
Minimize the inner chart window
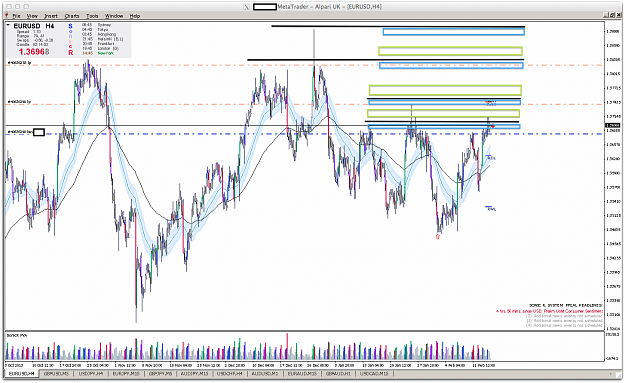606,16
